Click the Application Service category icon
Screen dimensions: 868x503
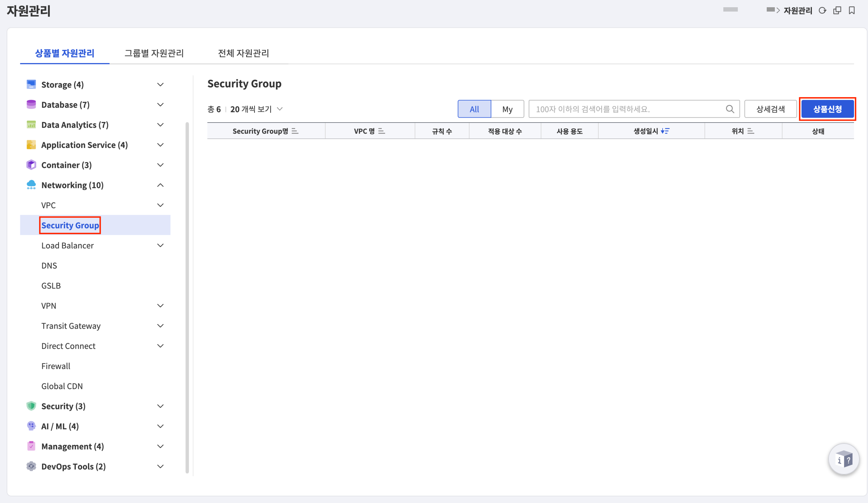pos(31,145)
